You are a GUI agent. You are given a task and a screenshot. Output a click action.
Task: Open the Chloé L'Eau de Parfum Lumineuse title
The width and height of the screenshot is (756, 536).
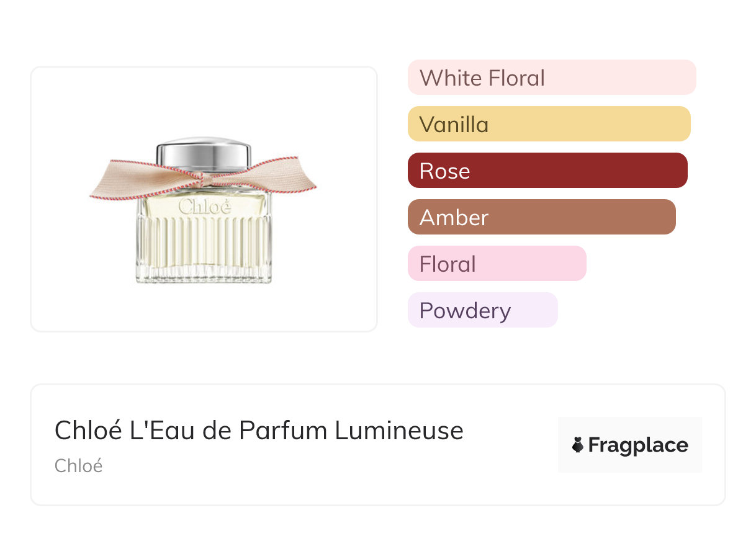pyautogui.click(x=259, y=430)
